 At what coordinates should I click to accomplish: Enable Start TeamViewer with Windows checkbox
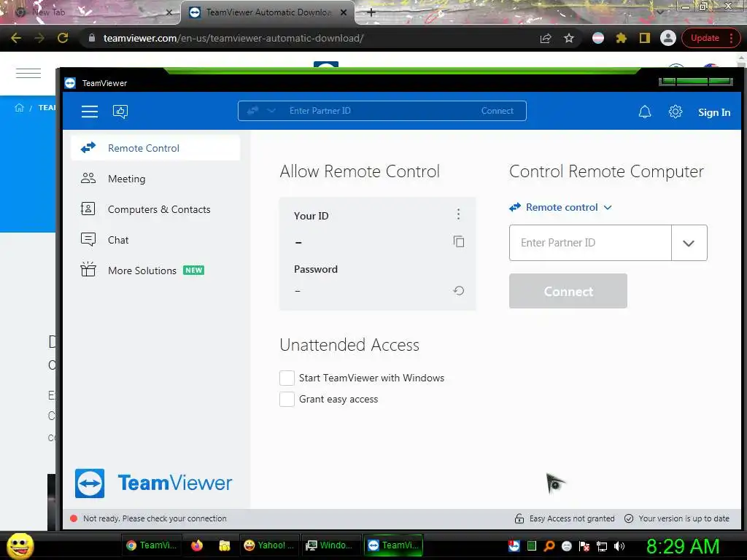pos(287,378)
